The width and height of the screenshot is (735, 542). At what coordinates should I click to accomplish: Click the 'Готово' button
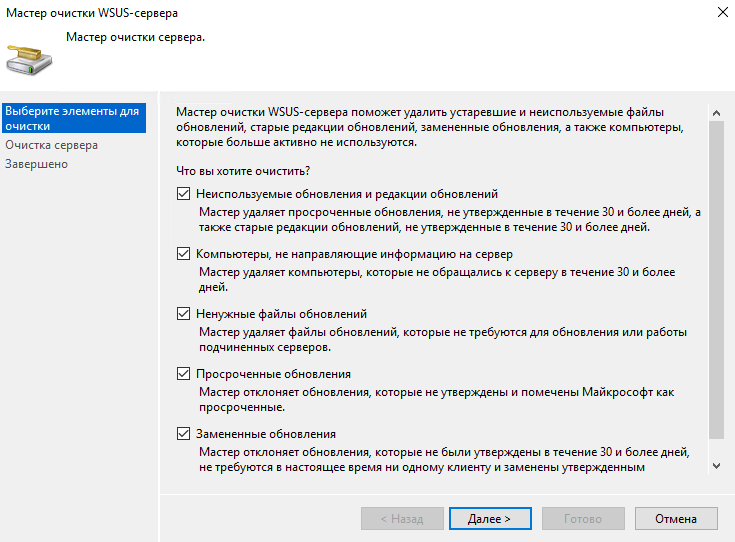tap(582, 519)
